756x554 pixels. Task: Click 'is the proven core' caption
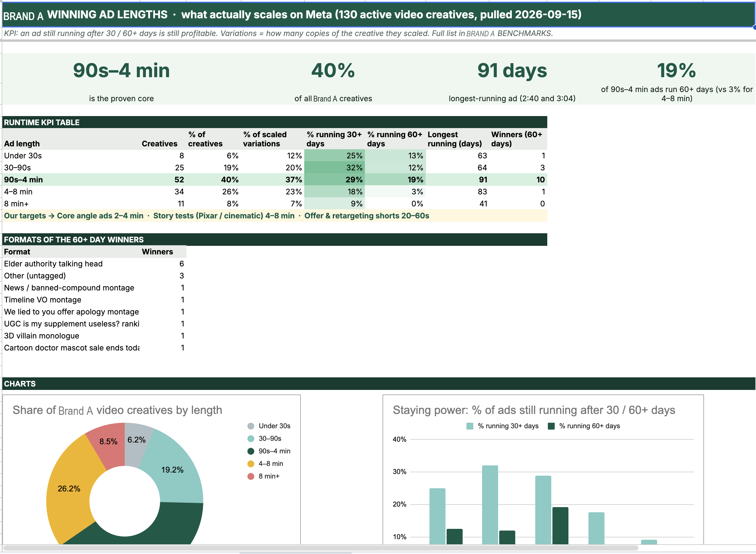click(x=122, y=99)
